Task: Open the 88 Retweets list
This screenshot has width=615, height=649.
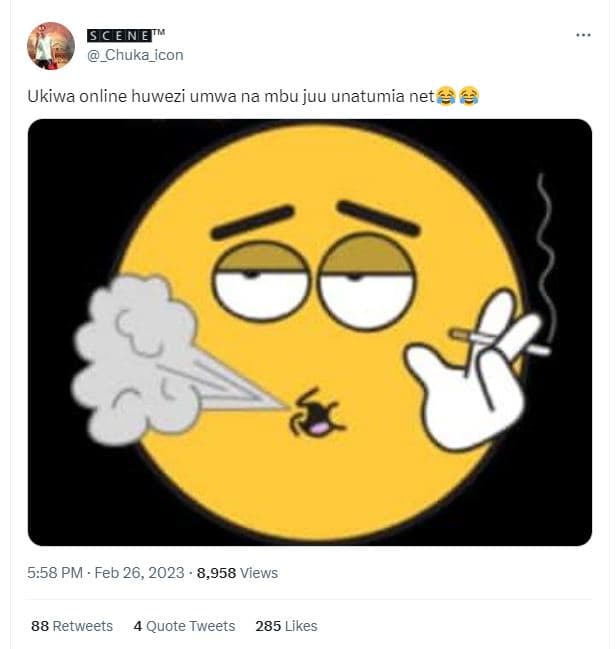Action: click(x=72, y=626)
